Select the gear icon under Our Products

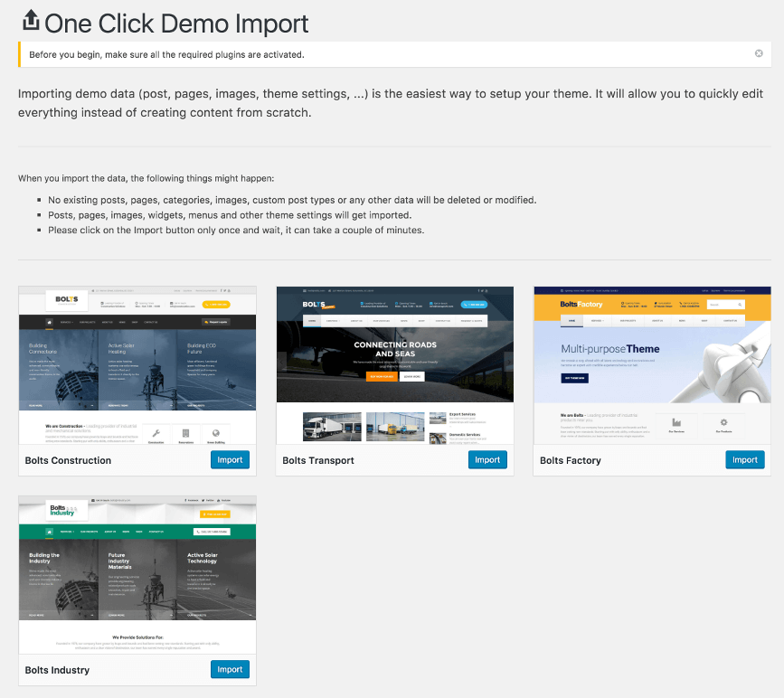(x=723, y=420)
